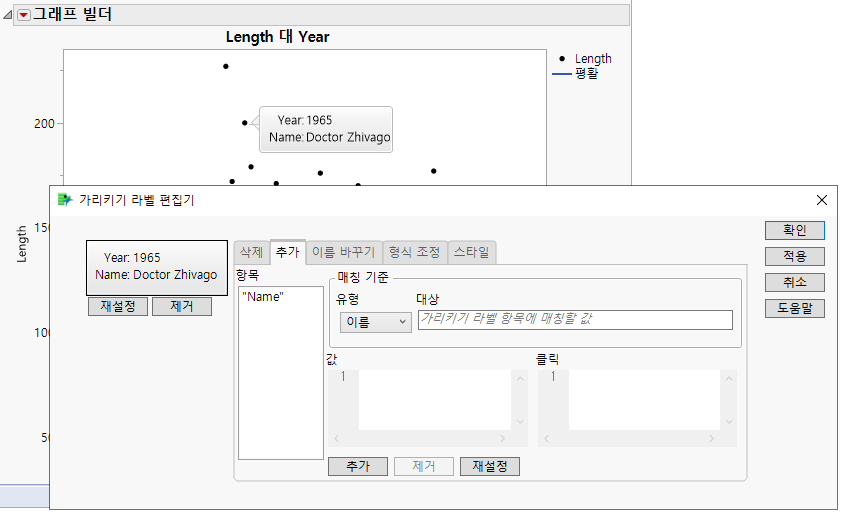Click 재설정 next to the disabled 제거 button
841x513 pixels.
(490, 466)
